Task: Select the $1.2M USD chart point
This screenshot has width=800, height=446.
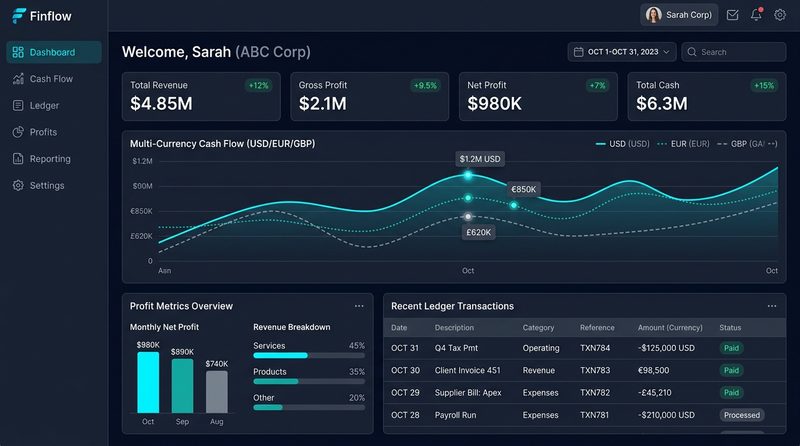Action: (x=468, y=175)
